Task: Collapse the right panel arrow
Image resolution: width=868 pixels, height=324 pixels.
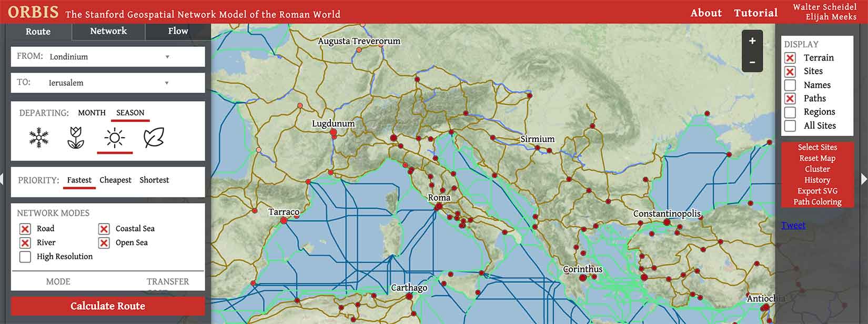Action: click(x=864, y=179)
